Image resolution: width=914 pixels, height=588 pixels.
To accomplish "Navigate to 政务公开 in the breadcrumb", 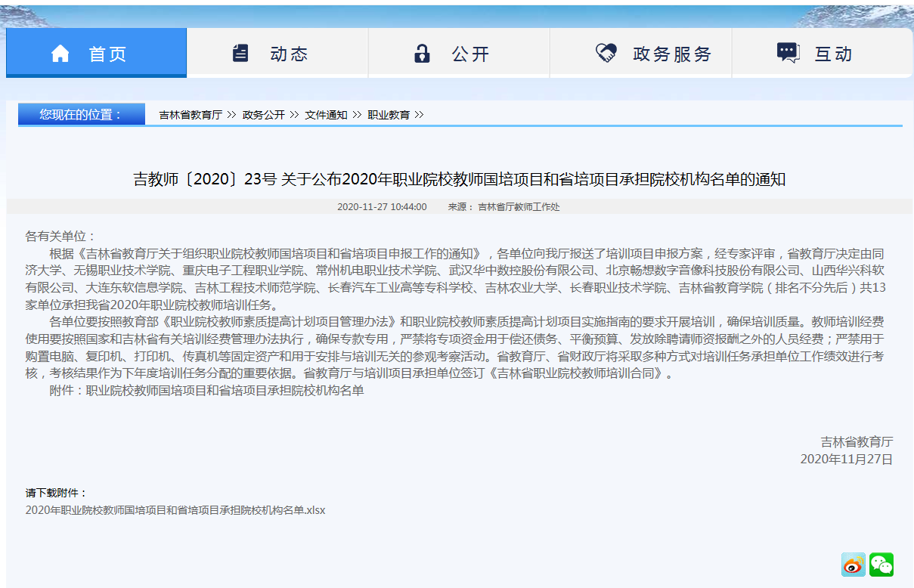I will click(x=263, y=115).
